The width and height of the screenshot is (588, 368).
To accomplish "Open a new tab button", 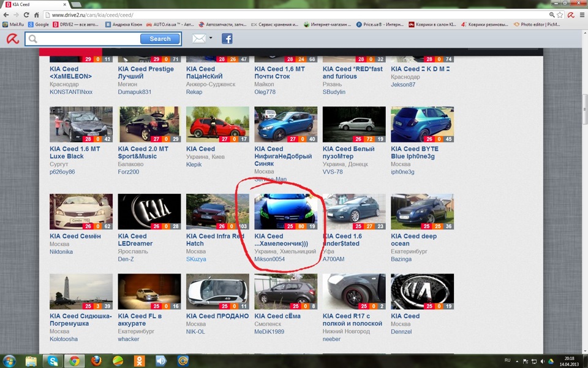I will tap(76, 4).
